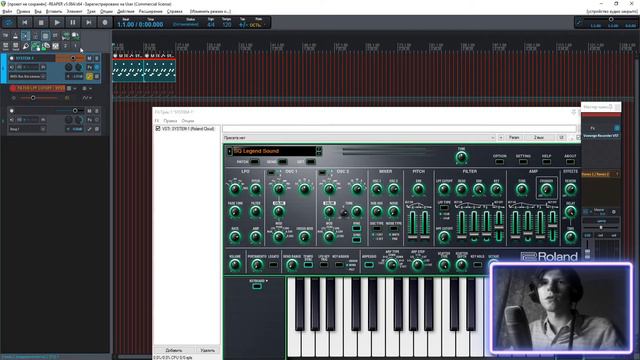Click the OPTION button on synth

(499, 162)
